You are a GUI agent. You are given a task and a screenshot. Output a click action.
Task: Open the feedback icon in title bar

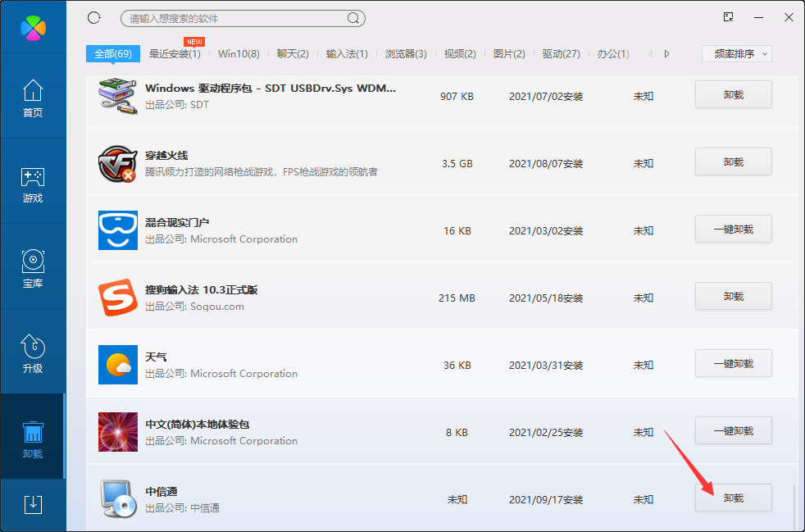click(728, 17)
